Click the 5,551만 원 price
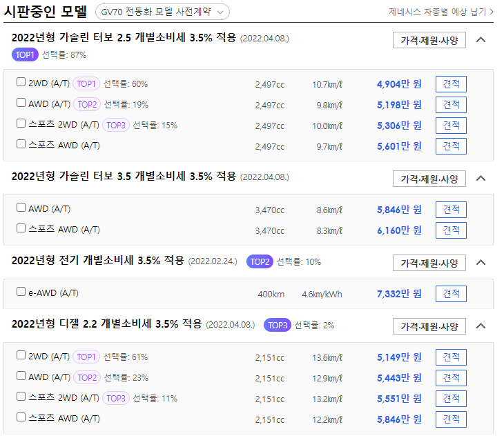Image resolution: width=504 pixels, height=438 pixels. pos(399,399)
